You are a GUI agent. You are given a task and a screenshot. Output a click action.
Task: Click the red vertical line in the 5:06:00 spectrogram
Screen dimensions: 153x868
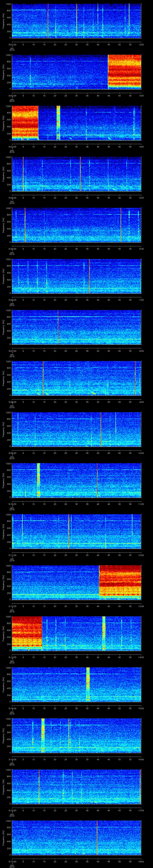[89, 276]
